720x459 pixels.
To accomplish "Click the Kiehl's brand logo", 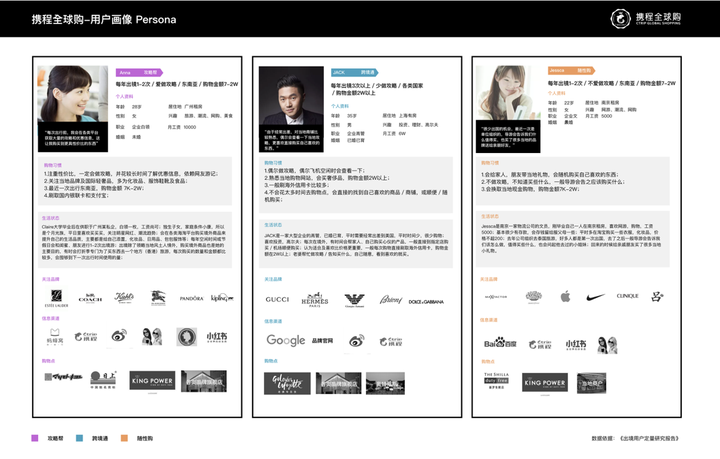I will pyautogui.click(x=124, y=297).
